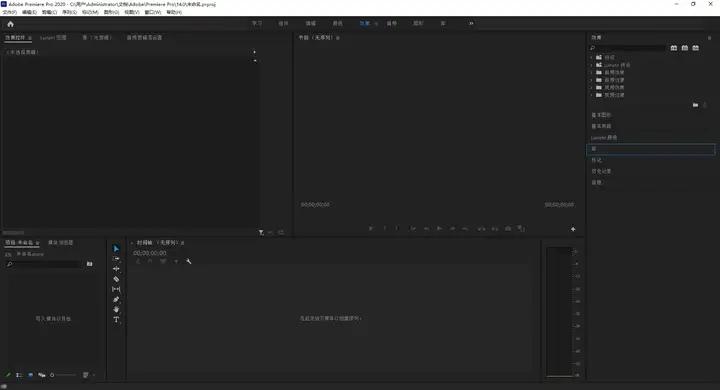Select the Slip tool
The height and width of the screenshot is (390, 720).
[x=116, y=289]
